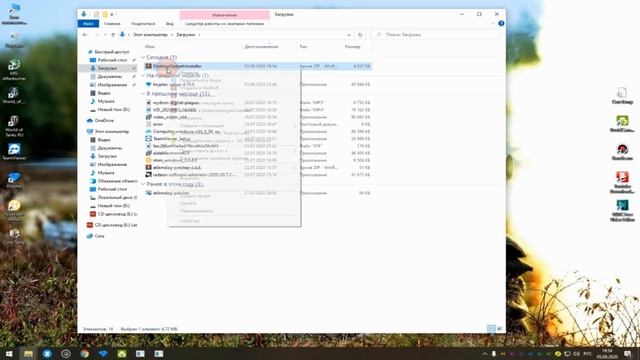Image resolution: width=640 pixels, height=360 pixels.
Task: Choose Свойства in the context menu
Action: click(x=189, y=221)
